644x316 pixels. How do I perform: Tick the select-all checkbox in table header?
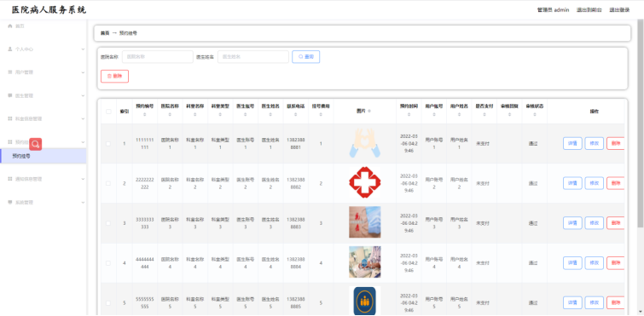pyautogui.click(x=108, y=112)
